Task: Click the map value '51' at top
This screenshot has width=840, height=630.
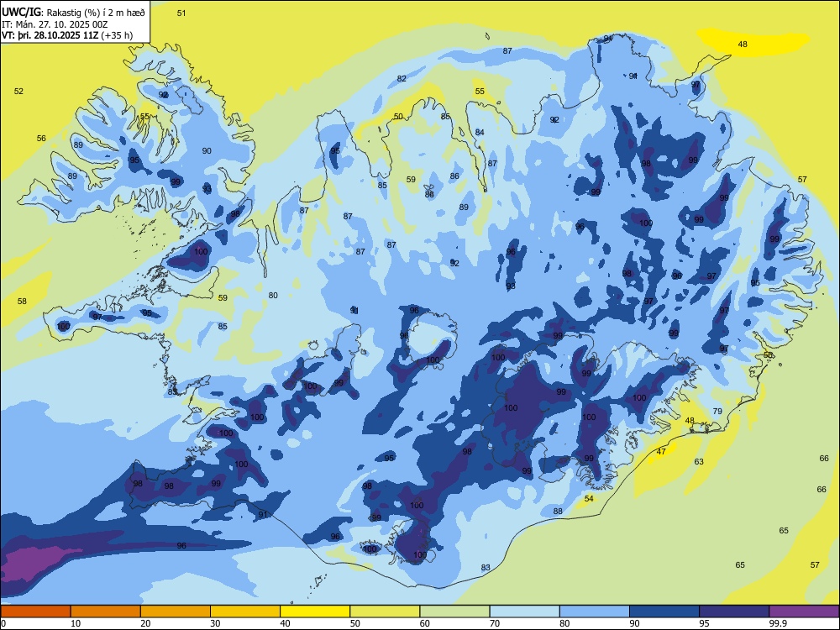Action: point(181,13)
